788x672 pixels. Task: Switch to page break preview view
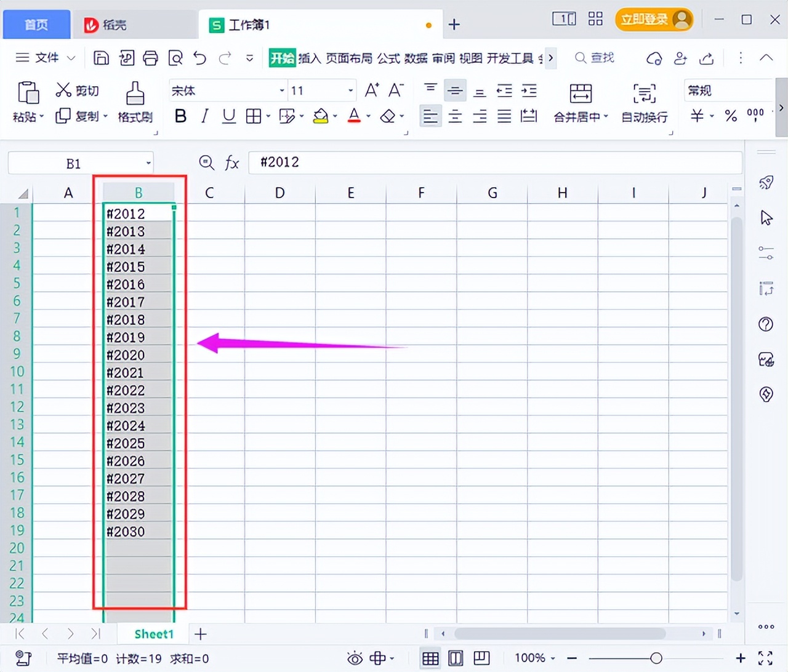point(456,658)
